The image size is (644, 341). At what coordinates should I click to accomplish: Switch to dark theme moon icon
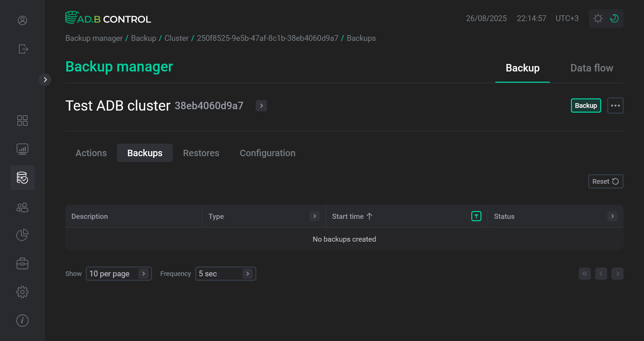(x=614, y=18)
